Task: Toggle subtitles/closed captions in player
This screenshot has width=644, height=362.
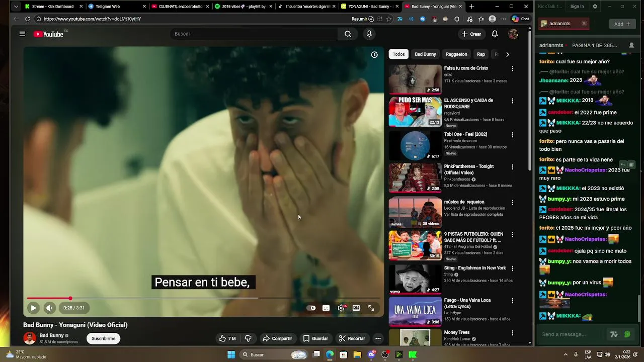Action: pos(326,308)
